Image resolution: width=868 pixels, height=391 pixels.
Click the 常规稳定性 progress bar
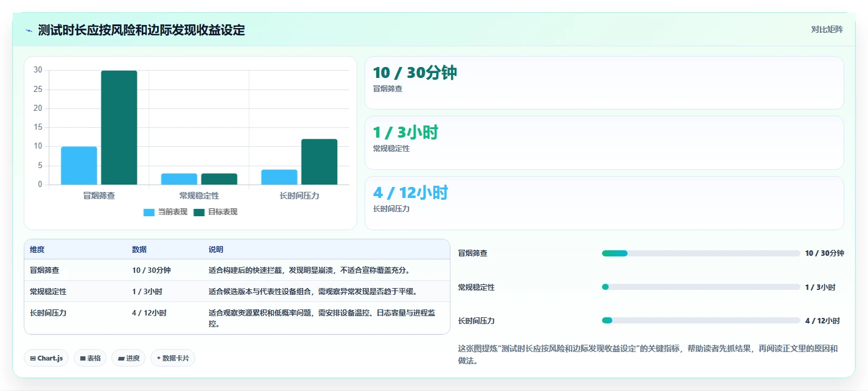pyautogui.click(x=701, y=287)
